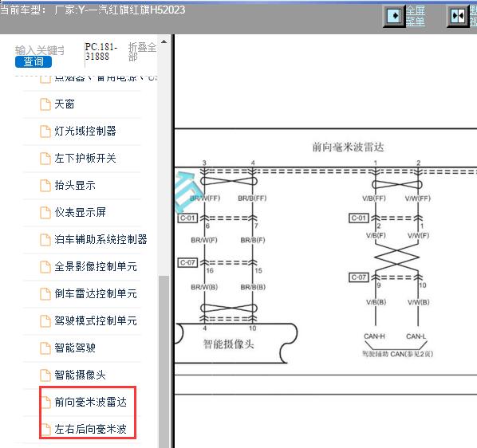
Task: Click the document icon beside 前向毫米波雷达
Action: pyautogui.click(x=45, y=402)
